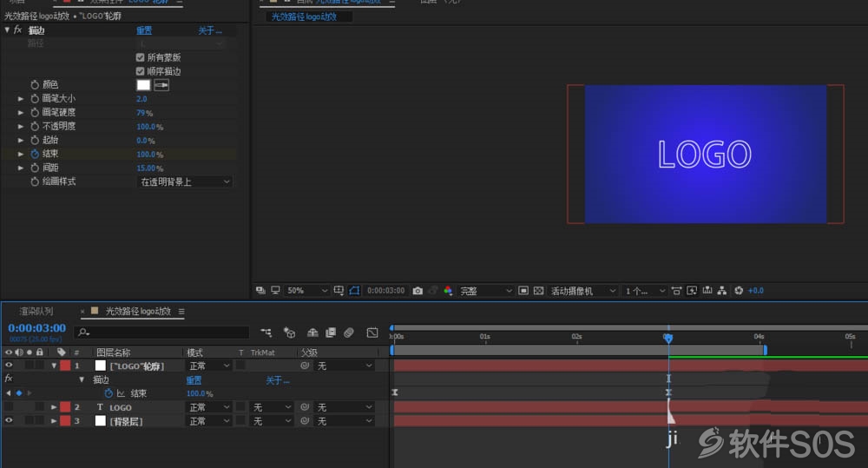Click the always preview this view icon
This screenshot has width=868, height=468.
point(260,290)
